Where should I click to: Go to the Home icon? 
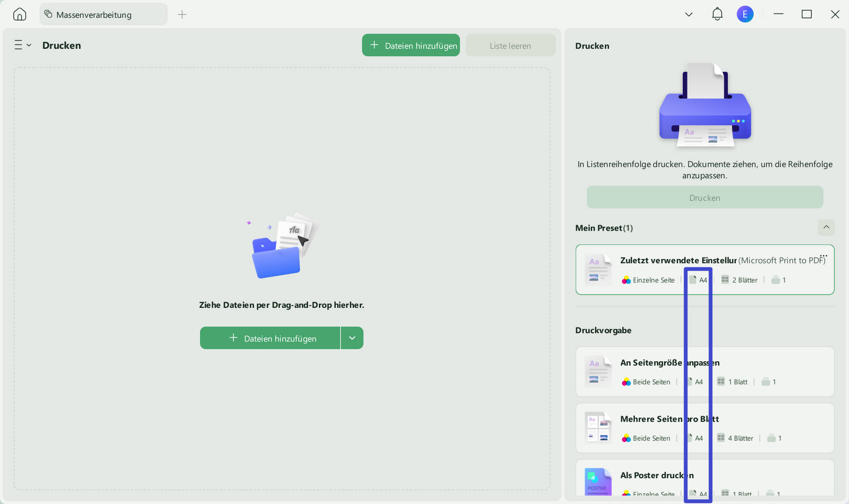20,15
